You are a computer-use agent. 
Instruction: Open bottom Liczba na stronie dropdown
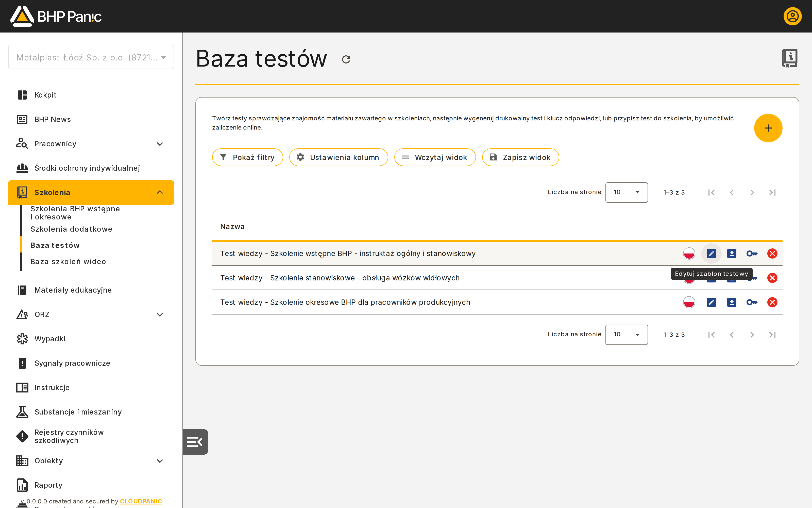pos(626,334)
